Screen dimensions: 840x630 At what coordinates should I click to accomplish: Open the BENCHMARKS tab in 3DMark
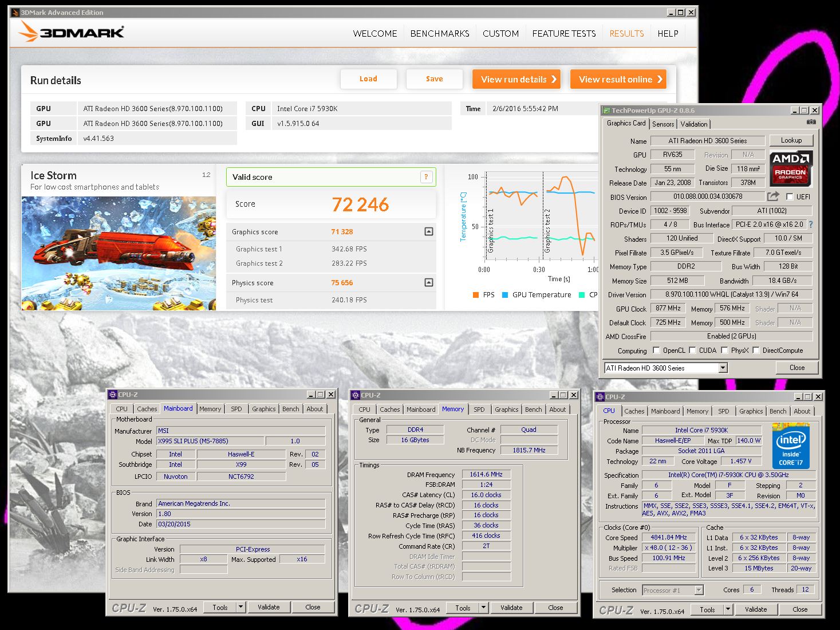440,34
